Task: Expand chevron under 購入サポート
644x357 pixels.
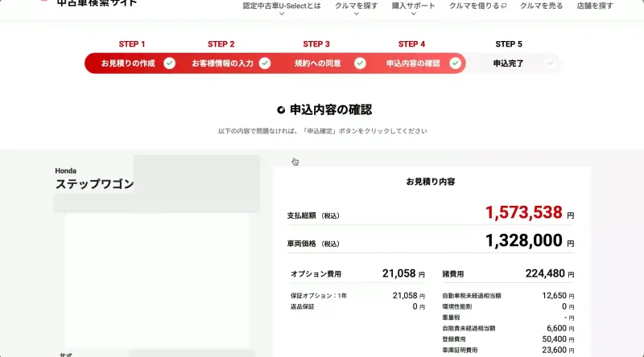Action: pyautogui.click(x=413, y=14)
